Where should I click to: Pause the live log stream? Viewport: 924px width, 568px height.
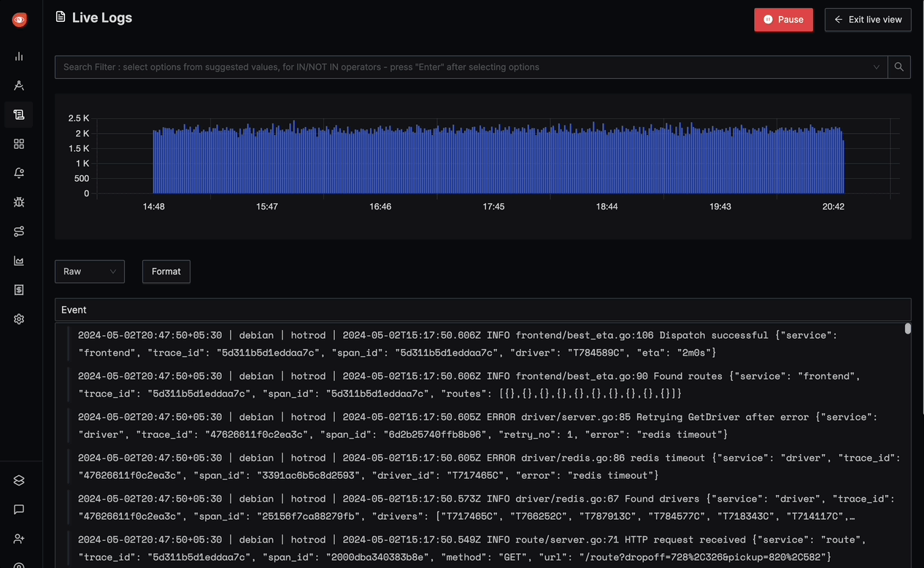tap(783, 20)
